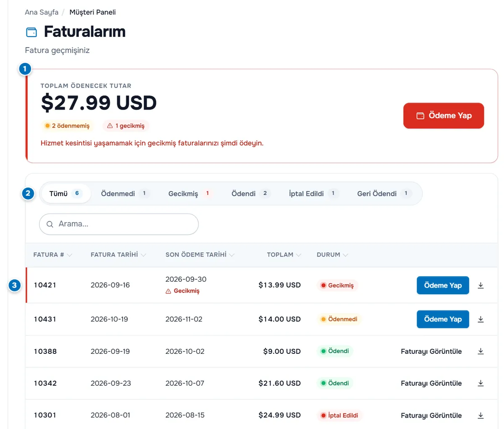Click invoice number 10431
The height and width of the screenshot is (429, 504).
tap(45, 319)
